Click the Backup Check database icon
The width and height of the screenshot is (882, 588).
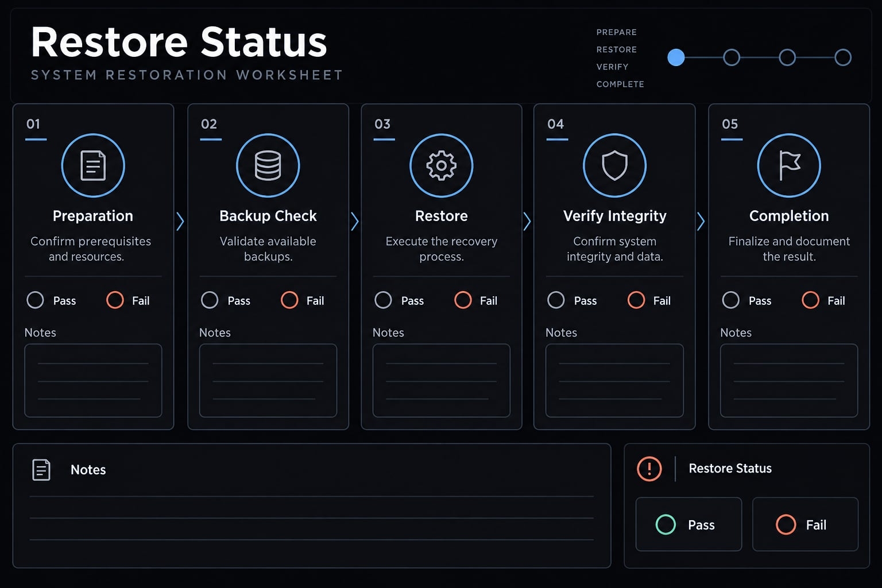coord(268,165)
